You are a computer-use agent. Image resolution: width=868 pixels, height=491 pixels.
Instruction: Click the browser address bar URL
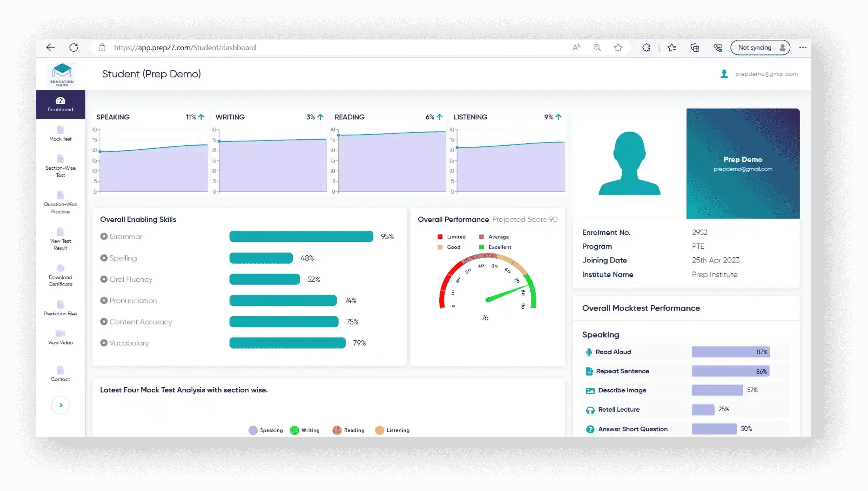click(x=185, y=47)
